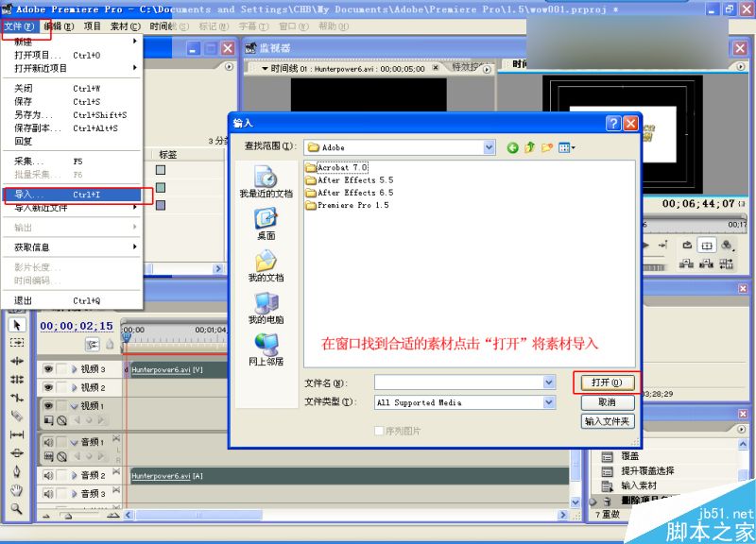Hide the 视频 1 track with eye icon
756x544 pixels.
coord(48,406)
